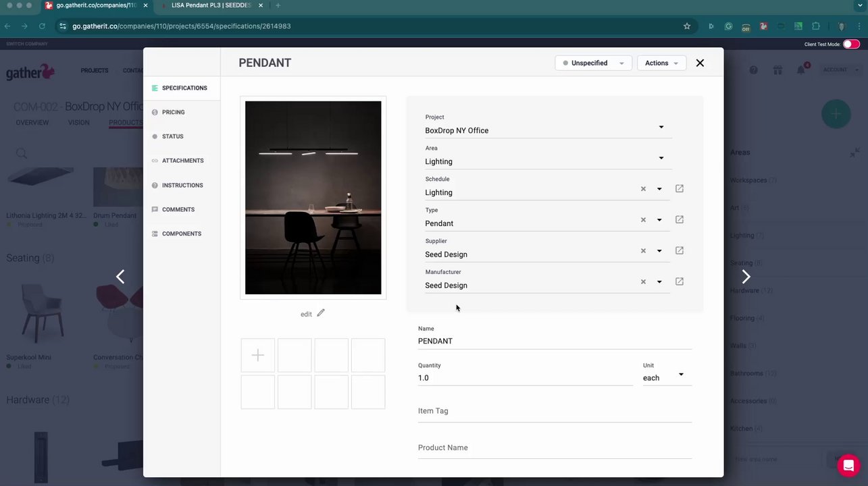868x486 pixels.
Task: Open the gift icon in header
Action: point(777,70)
